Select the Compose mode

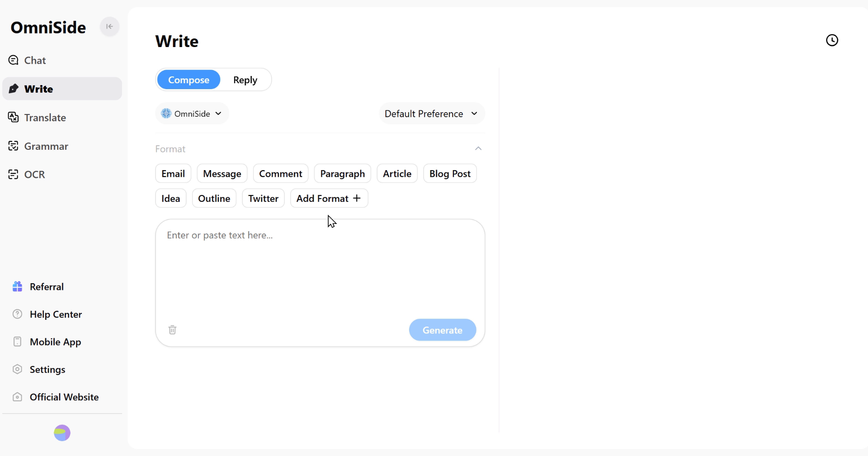pyautogui.click(x=189, y=80)
